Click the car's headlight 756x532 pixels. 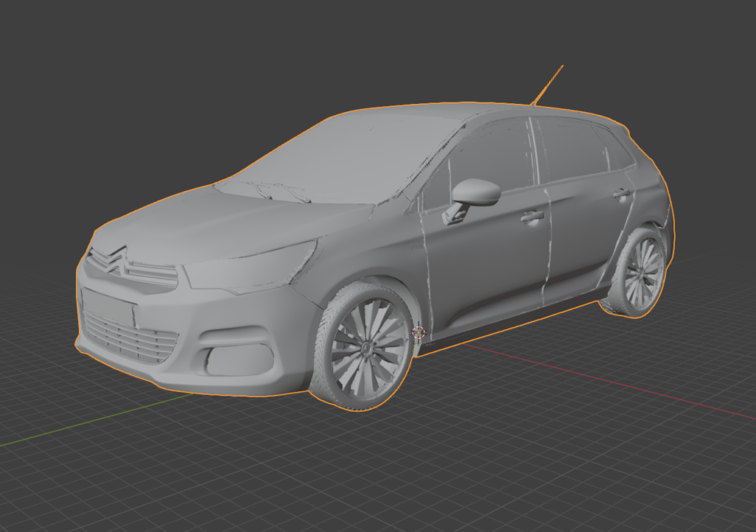coord(251,267)
